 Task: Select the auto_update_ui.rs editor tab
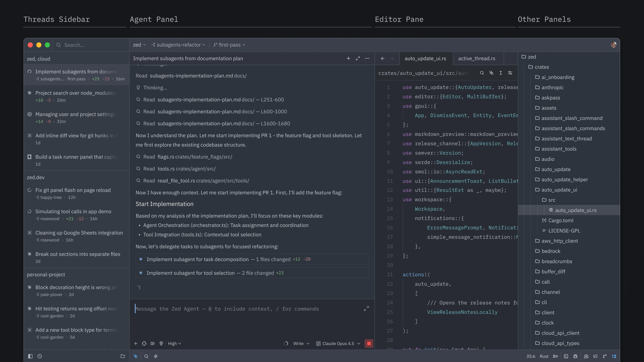425,58
